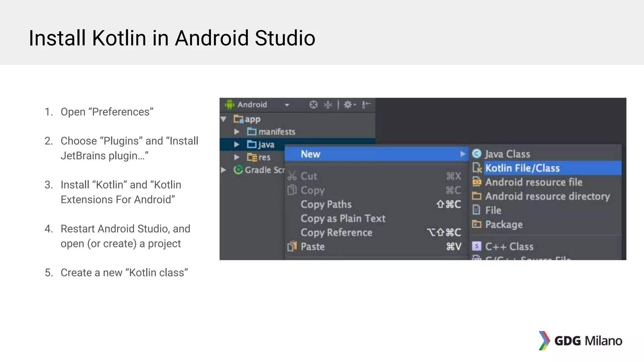Click the hide panel icon
644x362 pixels.
coord(366,104)
